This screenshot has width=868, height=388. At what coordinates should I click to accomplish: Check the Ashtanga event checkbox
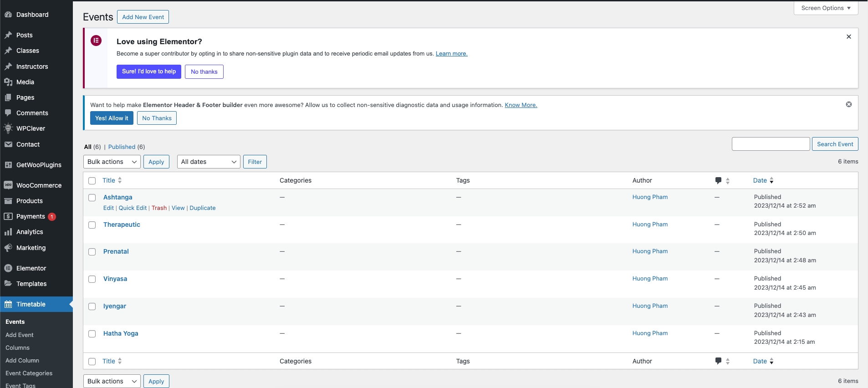tap(92, 198)
